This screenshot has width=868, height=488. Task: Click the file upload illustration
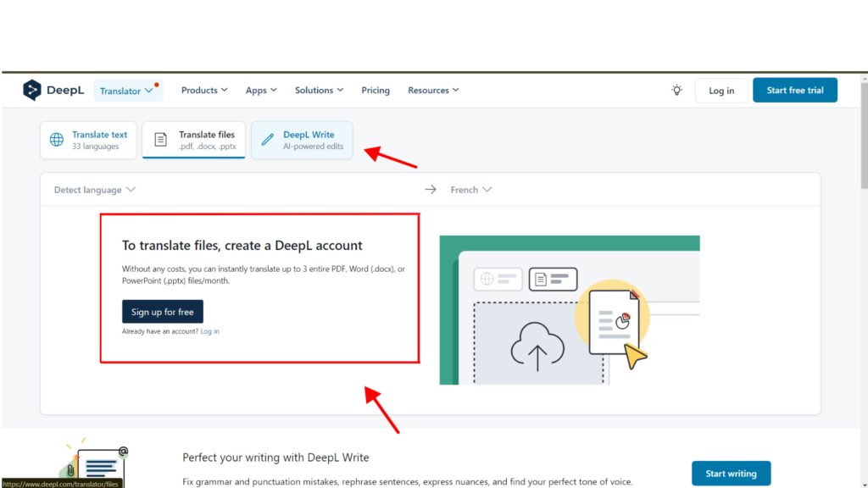click(x=570, y=310)
